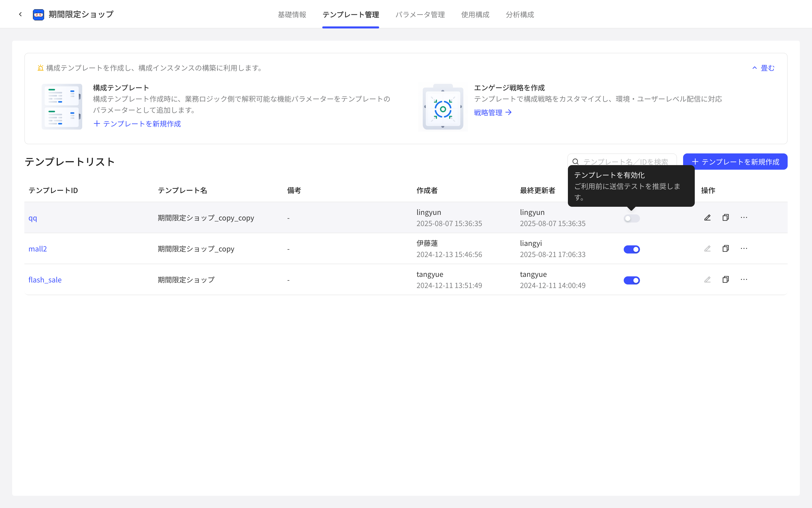This screenshot has width=812, height=508.
Task: Open the flash_sale template ID link
Action: tap(45, 280)
